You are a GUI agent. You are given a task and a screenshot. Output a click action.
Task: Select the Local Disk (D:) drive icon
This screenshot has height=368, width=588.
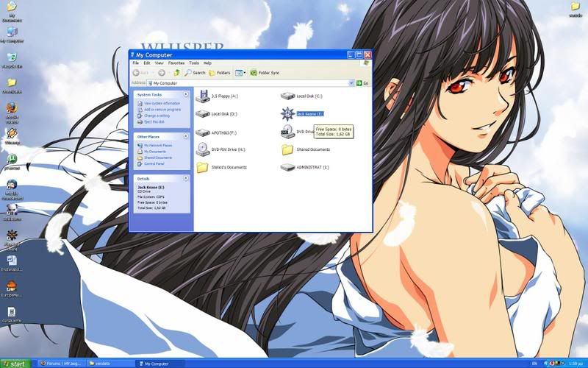coord(203,113)
